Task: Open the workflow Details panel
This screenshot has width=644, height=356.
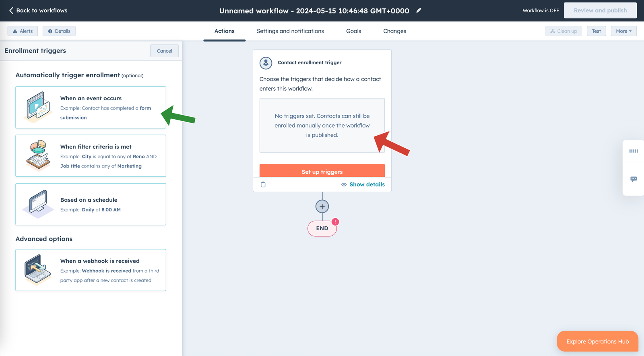Action: [x=59, y=31]
